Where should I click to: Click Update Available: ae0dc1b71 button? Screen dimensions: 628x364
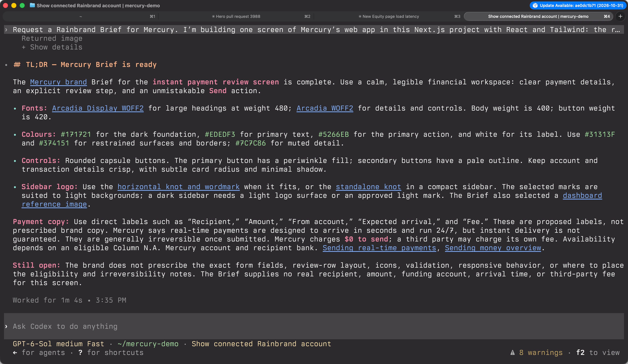[578, 5]
